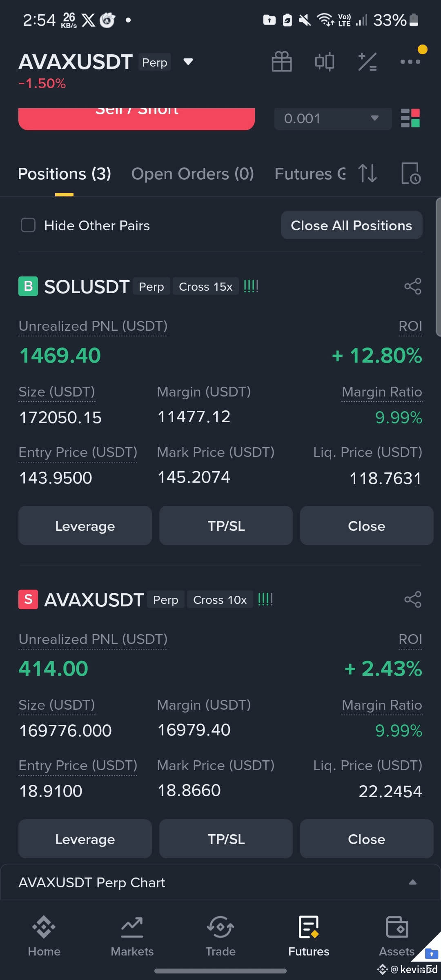Open the 0.001 depth dropdown
The image size is (441, 980).
333,118
